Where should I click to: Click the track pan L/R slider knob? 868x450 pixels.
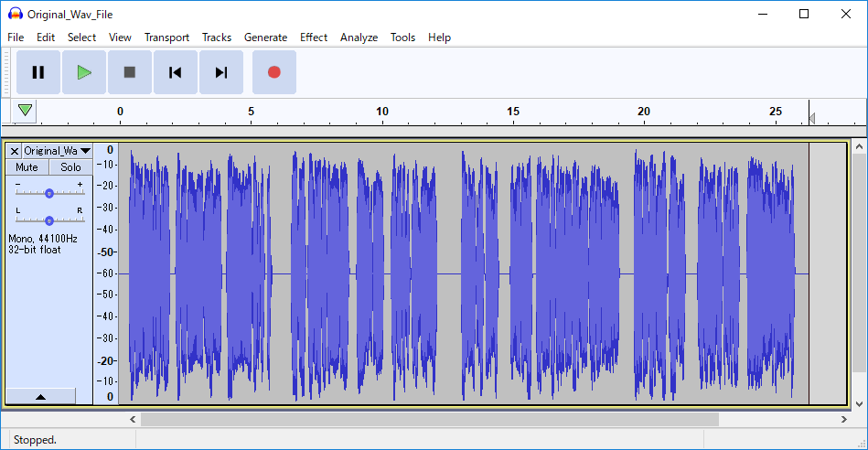[x=49, y=220]
